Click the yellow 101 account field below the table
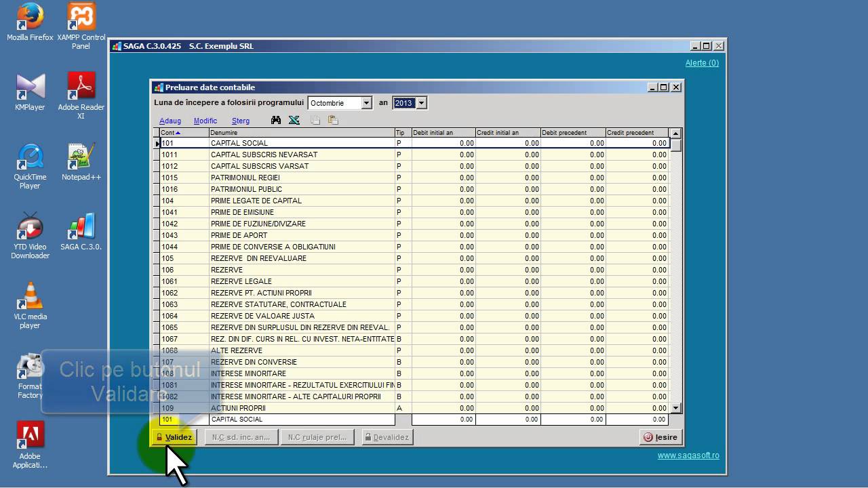Image resolution: width=868 pixels, height=488 pixels. click(x=184, y=420)
